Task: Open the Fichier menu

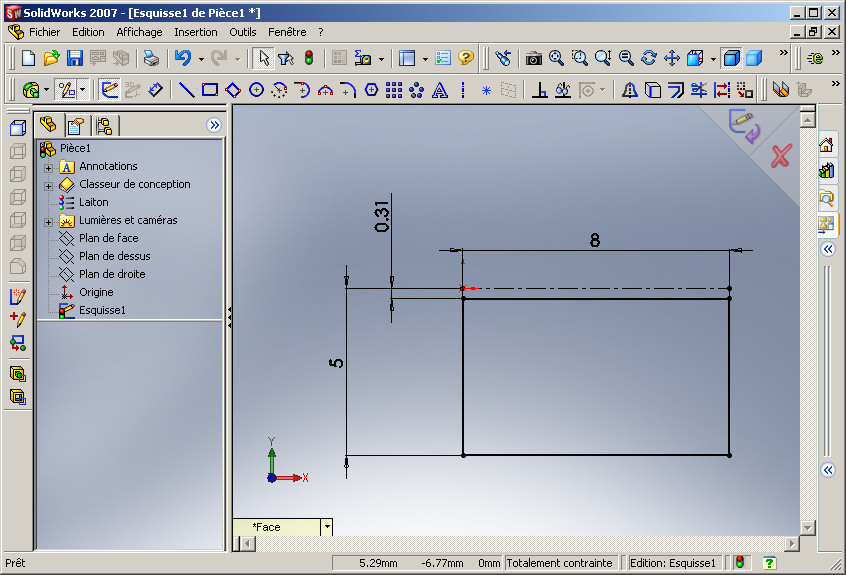Action: (44, 32)
